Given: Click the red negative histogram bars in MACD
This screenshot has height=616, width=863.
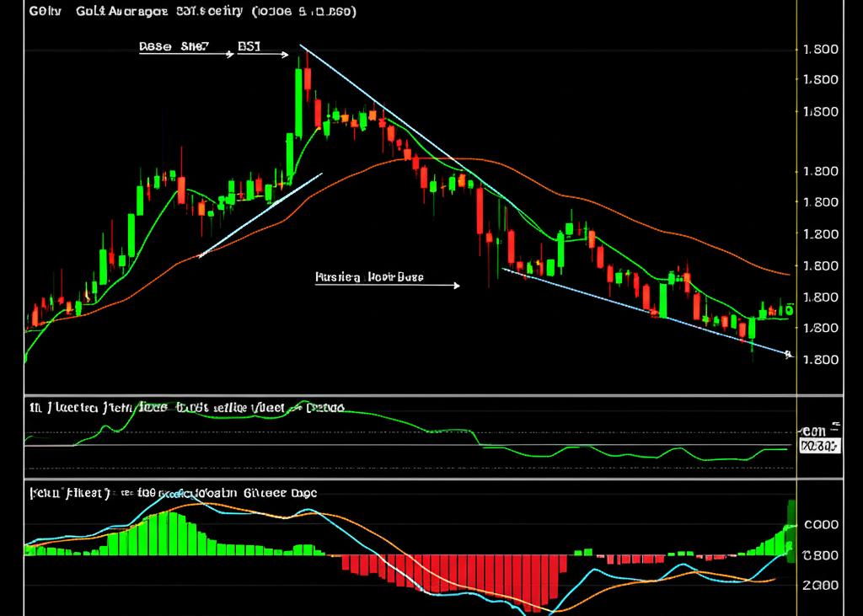Looking at the screenshot, I should pyautogui.click(x=472, y=573).
